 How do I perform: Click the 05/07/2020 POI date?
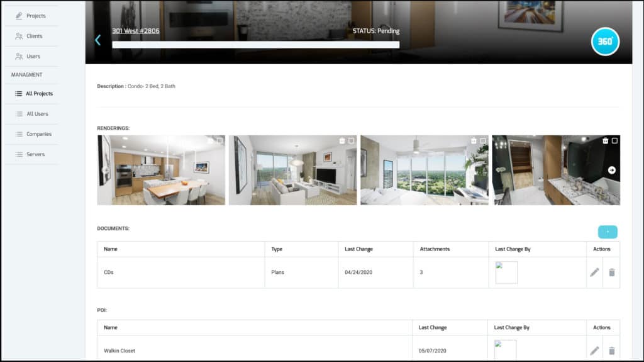(x=432, y=351)
